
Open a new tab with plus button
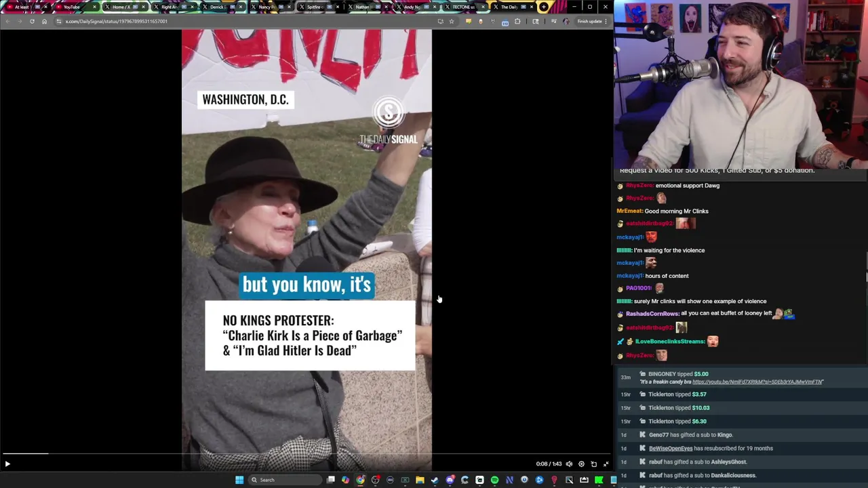(543, 7)
